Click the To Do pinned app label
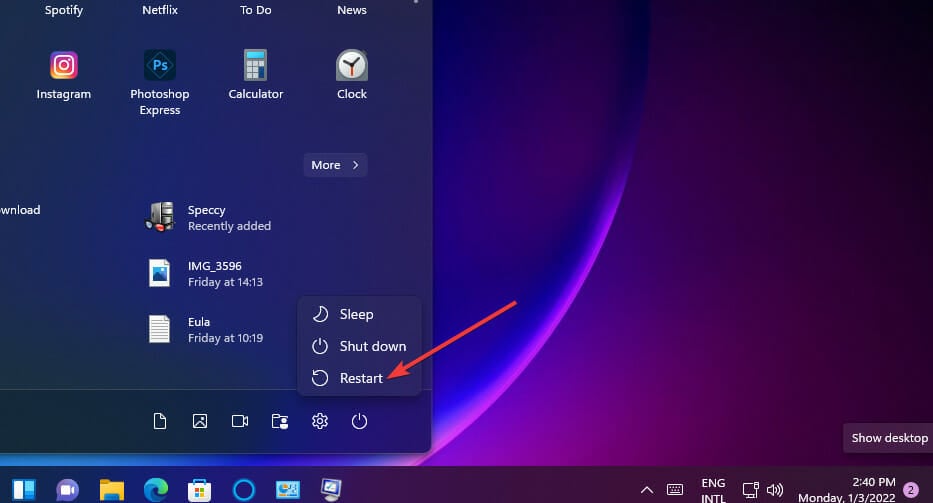 pyautogui.click(x=255, y=10)
